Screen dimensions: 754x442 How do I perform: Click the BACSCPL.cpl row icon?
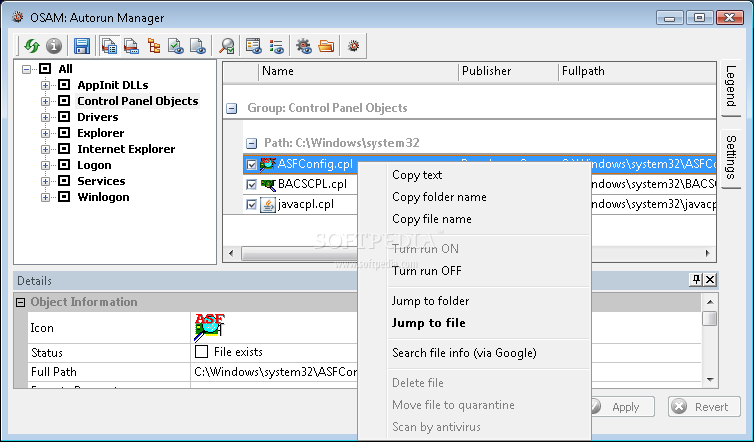pyautogui.click(x=268, y=184)
